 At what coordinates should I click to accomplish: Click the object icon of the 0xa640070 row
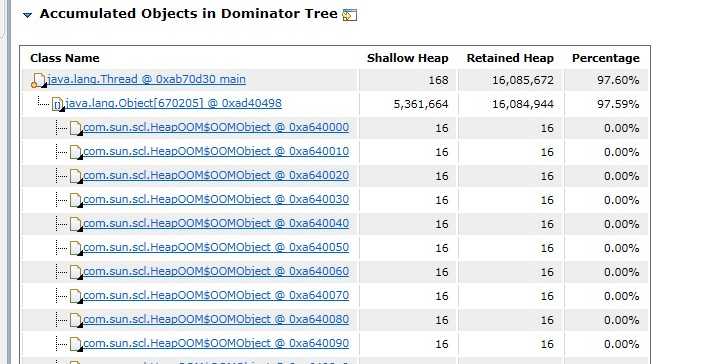click(76, 296)
